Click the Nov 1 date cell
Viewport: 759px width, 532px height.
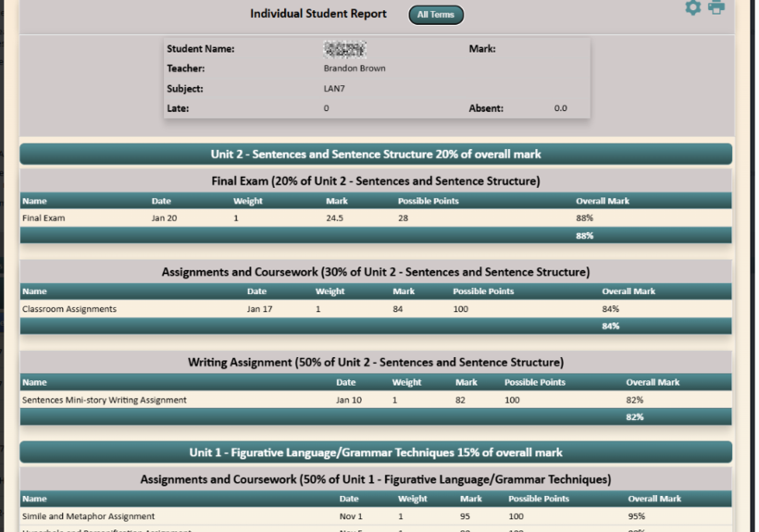(x=351, y=516)
